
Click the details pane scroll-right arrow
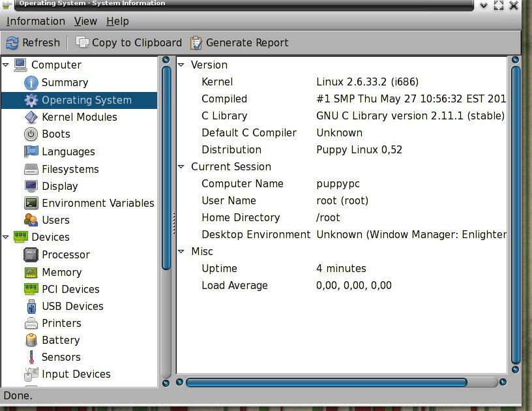pyautogui.click(x=503, y=382)
